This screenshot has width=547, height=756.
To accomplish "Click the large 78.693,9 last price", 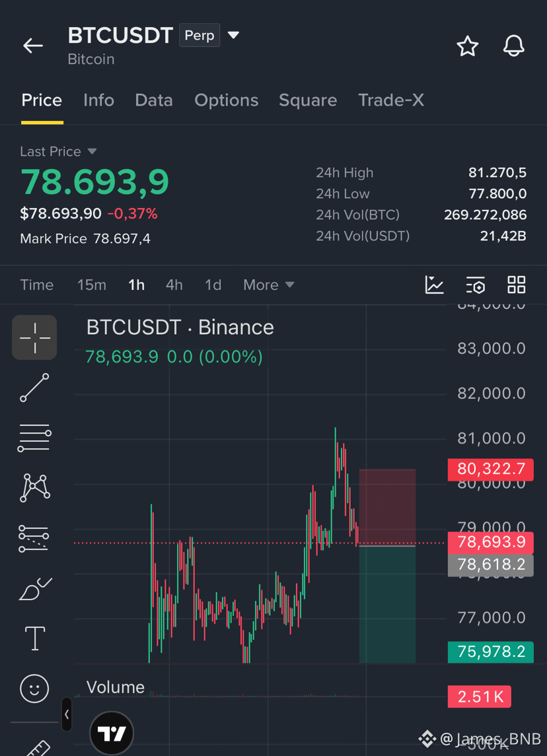I will pos(94,182).
